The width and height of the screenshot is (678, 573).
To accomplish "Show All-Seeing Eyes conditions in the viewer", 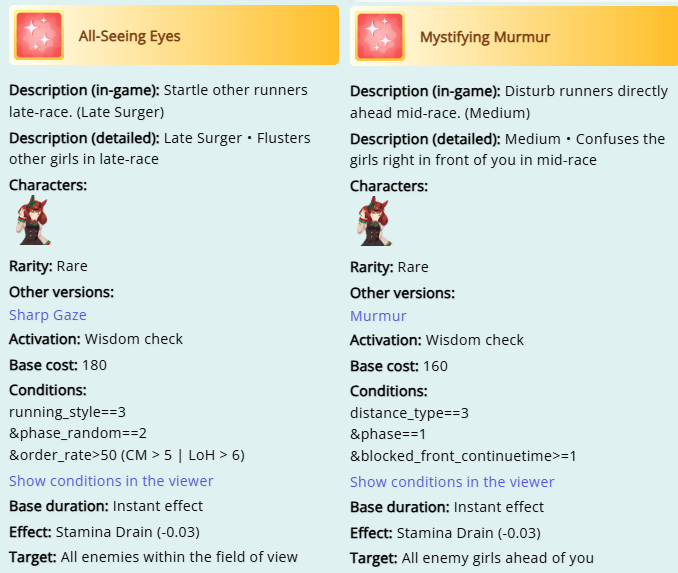I will (111, 481).
